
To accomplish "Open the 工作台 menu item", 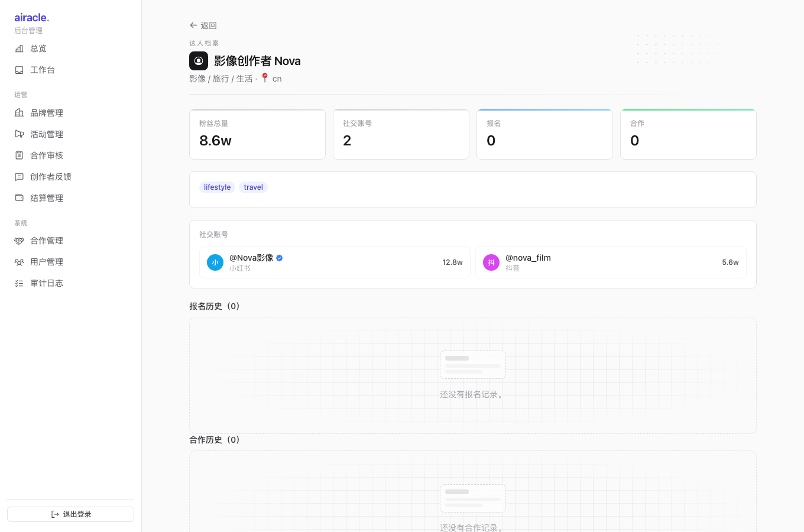I will [70, 70].
